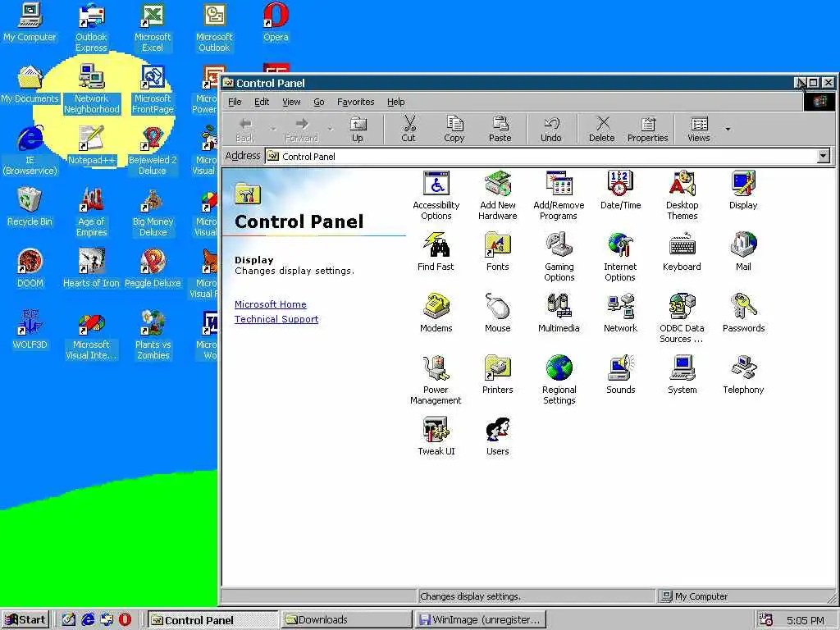The height and width of the screenshot is (630, 840).
Task: Open Add New Hardware wizard
Action: click(498, 195)
